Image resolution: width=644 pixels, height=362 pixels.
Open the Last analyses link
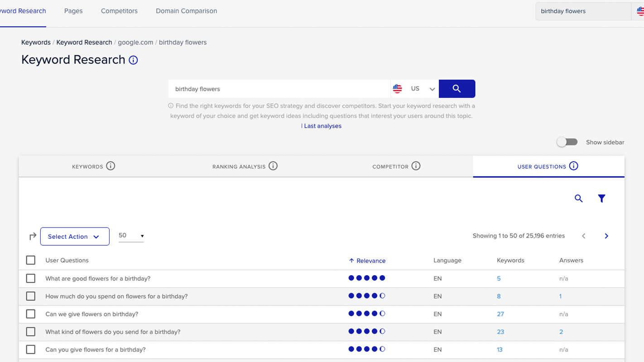coord(322,126)
